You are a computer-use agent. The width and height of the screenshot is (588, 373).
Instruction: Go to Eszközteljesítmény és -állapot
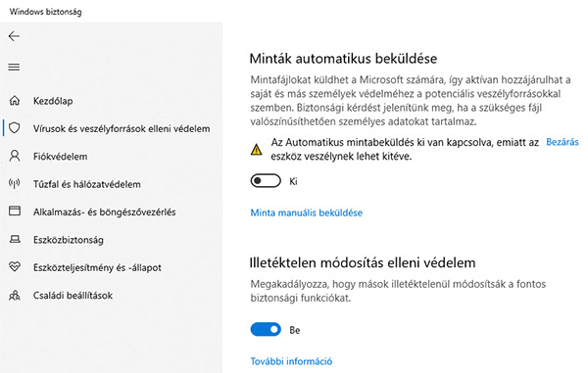[x=97, y=267]
